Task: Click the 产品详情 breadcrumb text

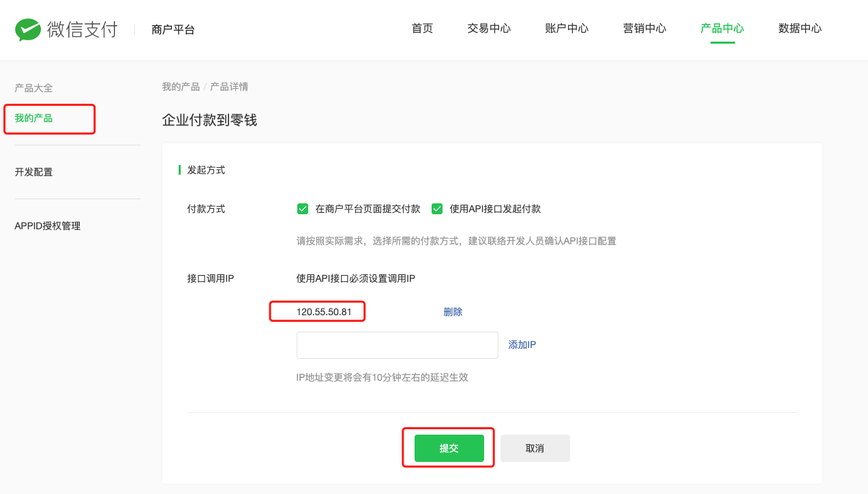Action: (x=229, y=87)
